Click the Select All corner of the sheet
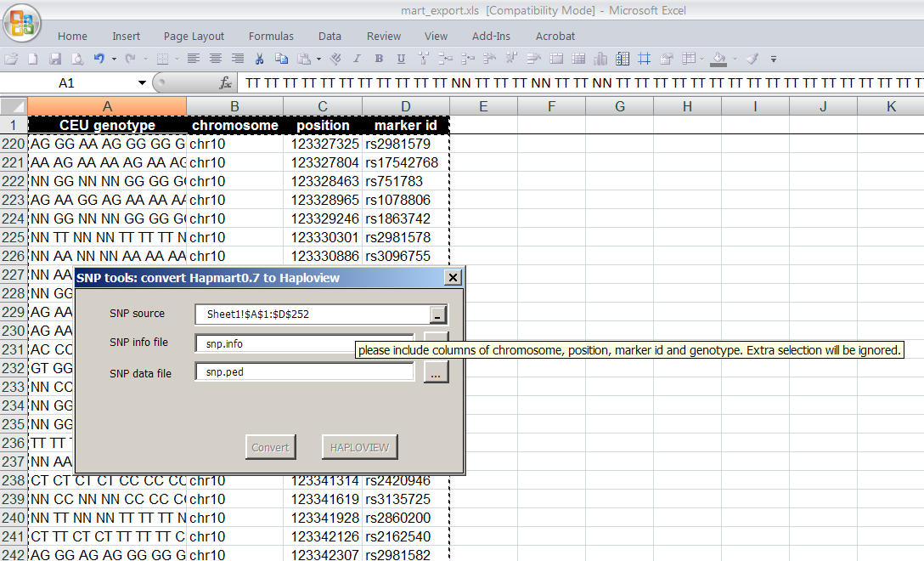The width and height of the screenshot is (924, 561). pos(14,107)
